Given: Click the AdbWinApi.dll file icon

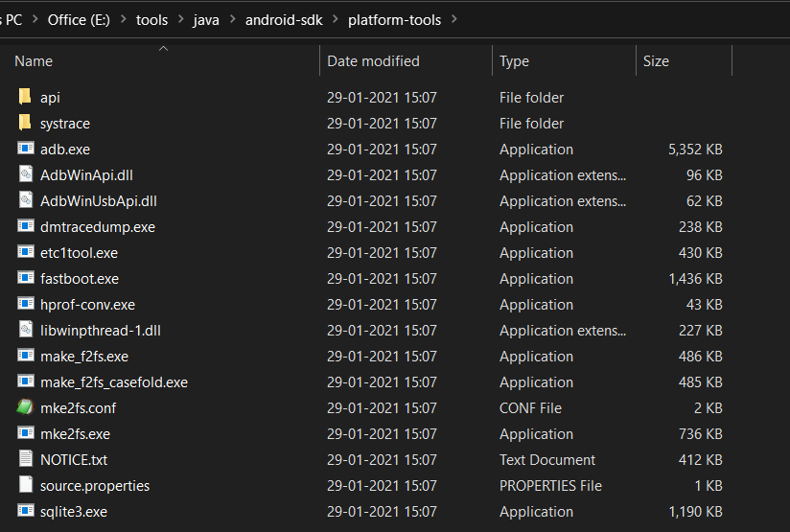Looking at the screenshot, I should click(26, 173).
